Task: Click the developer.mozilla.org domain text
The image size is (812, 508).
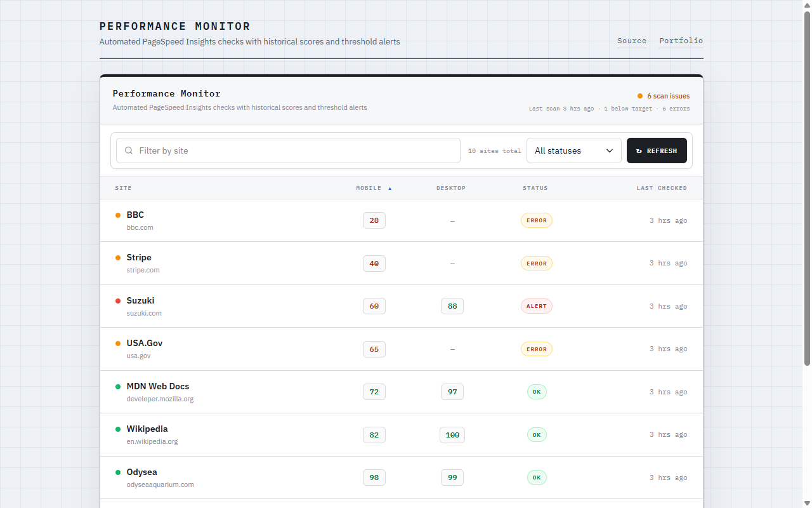Action: [160, 399]
